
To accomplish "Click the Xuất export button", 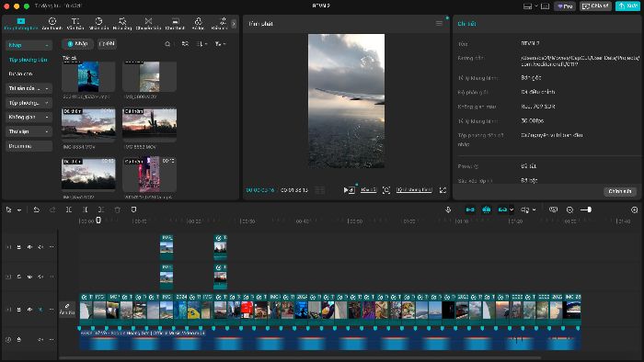I will coord(627,6).
